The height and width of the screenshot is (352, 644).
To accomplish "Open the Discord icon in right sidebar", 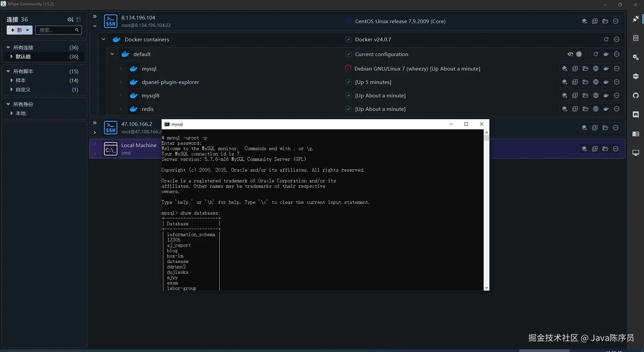I will [636, 115].
